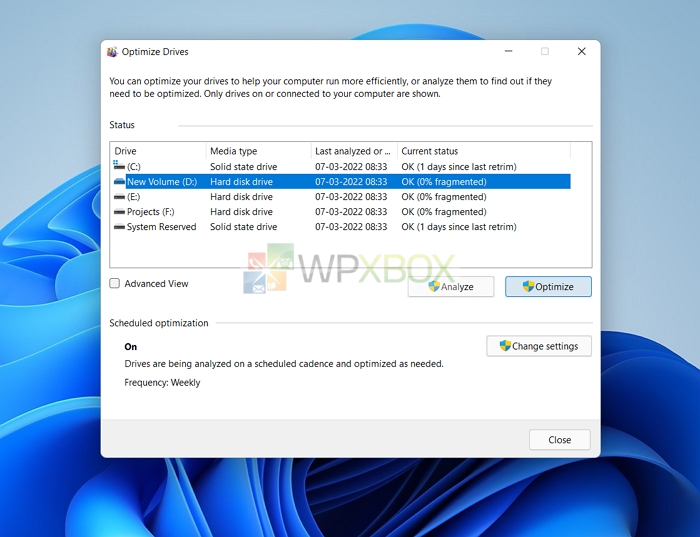Image resolution: width=700 pixels, height=537 pixels.
Task: Select the Projects (F:) drive label
Action: [x=150, y=212]
